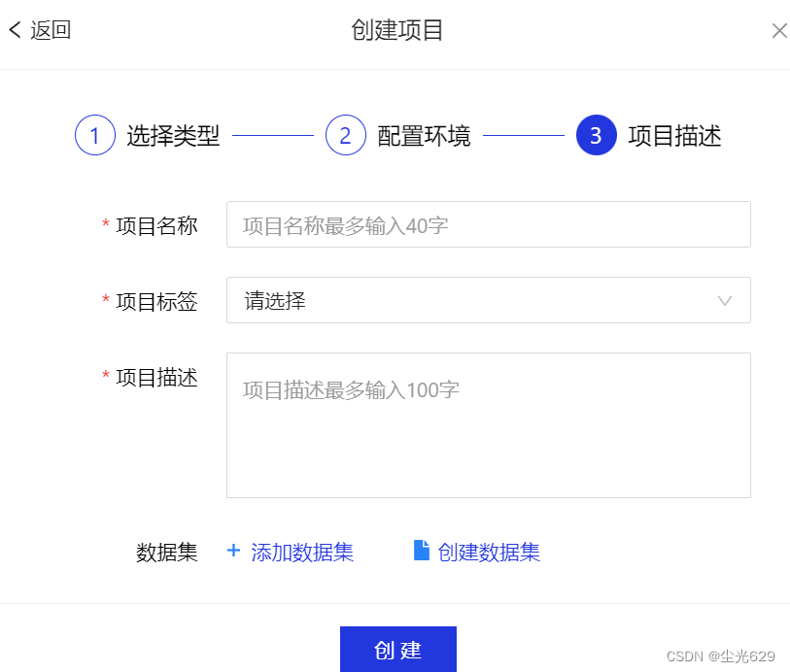This screenshot has height=672, width=790.
Task: Click the 配置环境 step label
Action: tap(424, 136)
